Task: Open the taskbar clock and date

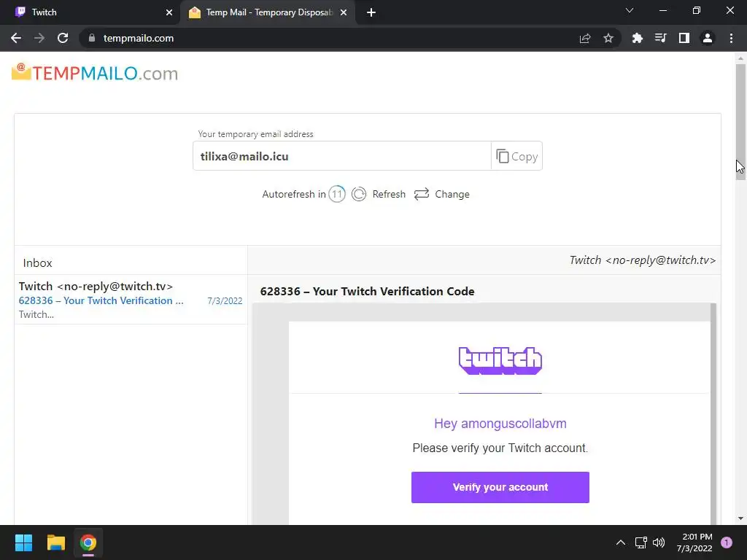Action: [x=694, y=542]
